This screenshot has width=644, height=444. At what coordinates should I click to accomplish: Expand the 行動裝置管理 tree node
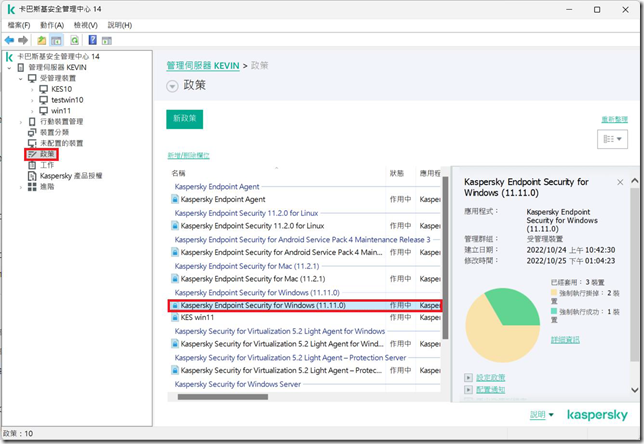tap(20, 121)
